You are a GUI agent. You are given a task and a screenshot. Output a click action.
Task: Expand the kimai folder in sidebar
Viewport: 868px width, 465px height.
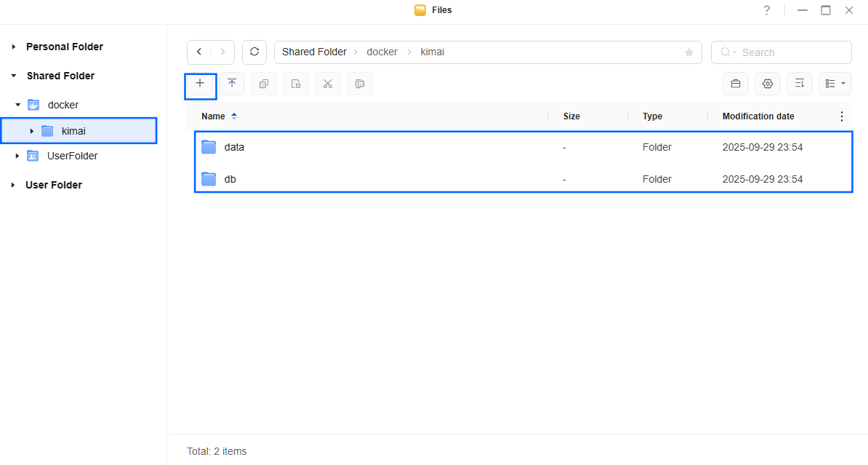point(31,131)
